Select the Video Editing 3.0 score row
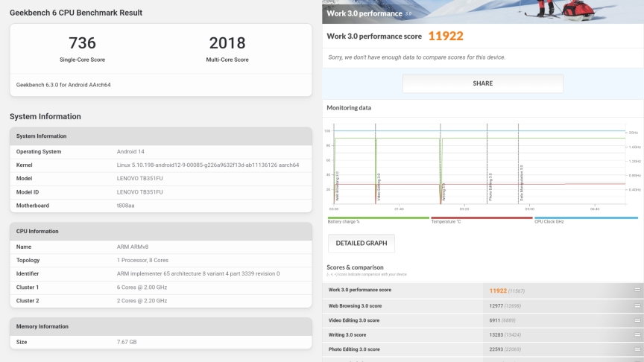The height and width of the screenshot is (362, 644). click(402, 320)
